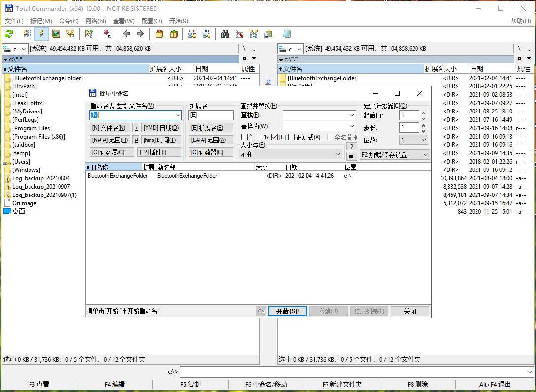Increase 步长 value with its up stepper
The height and width of the screenshot is (392, 536).
[x=423, y=124]
